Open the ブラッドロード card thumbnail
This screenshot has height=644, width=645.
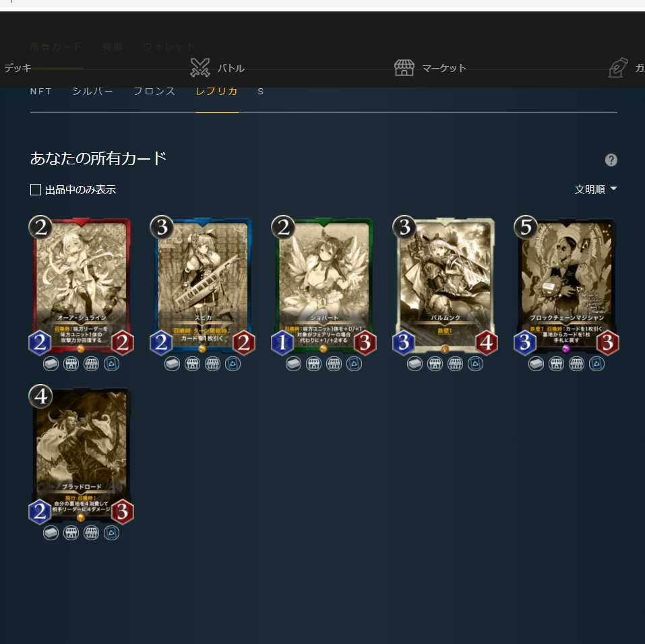pyautogui.click(x=81, y=455)
